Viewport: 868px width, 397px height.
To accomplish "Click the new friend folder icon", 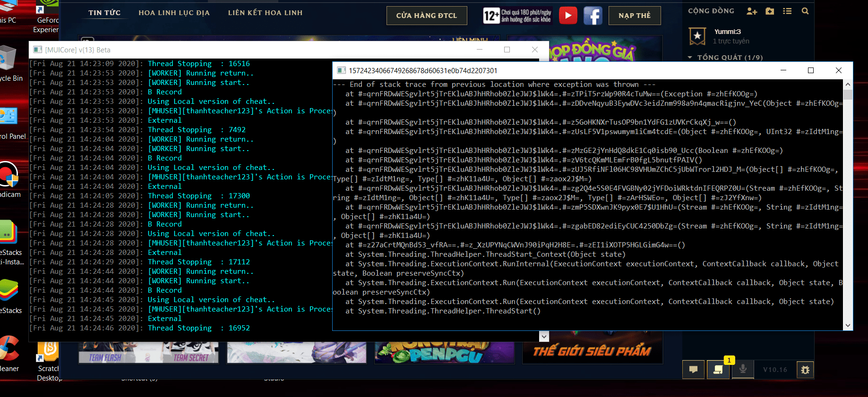I will 770,11.
